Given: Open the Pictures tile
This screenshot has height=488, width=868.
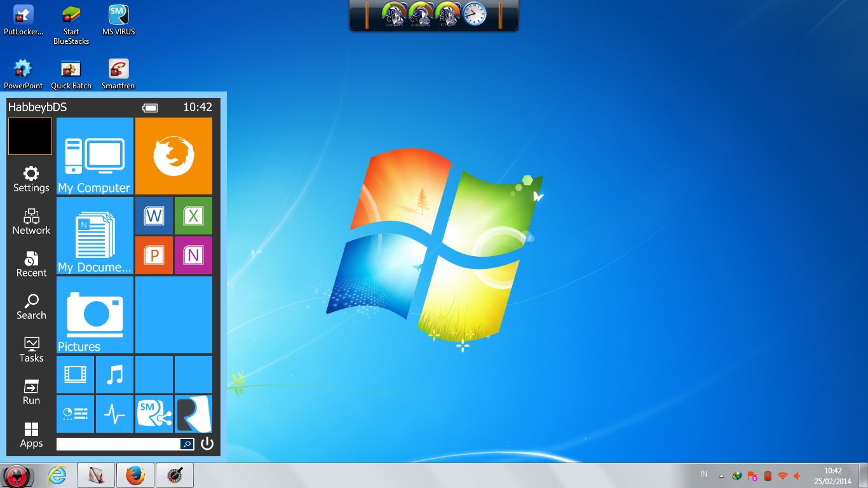Looking at the screenshot, I should click(95, 315).
